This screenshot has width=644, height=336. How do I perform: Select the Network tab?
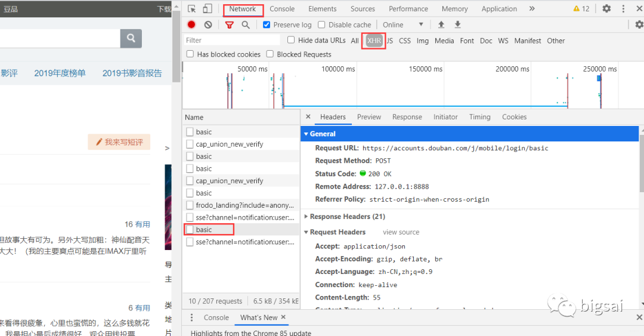[243, 8]
